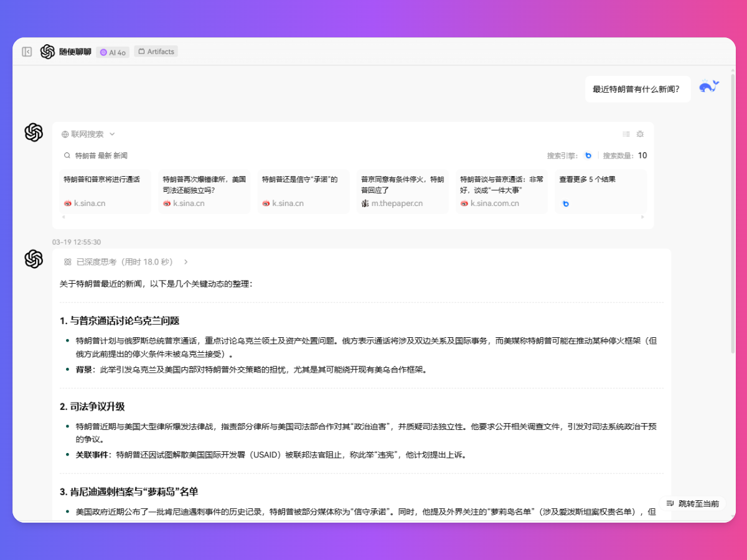Image resolution: width=747 pixels, height=560 pixels.
Task: Open the list view icon in search panel
Action: pos(626,134)
